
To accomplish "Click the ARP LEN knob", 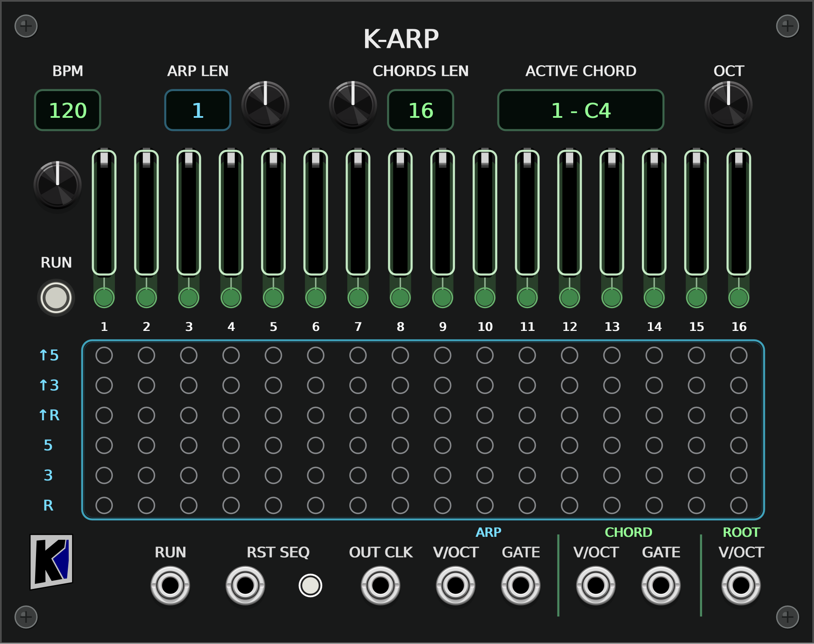I will coord(265,105).
